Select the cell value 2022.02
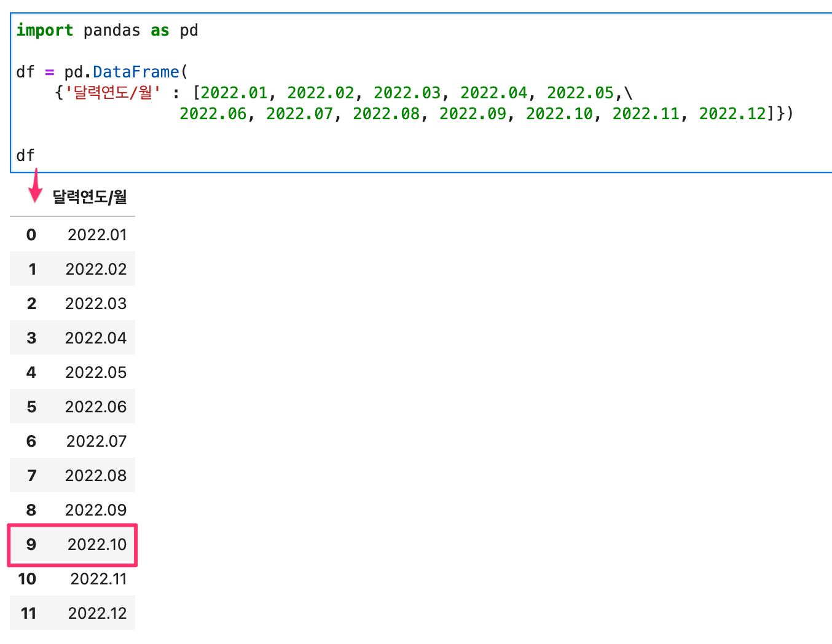 point(96,269)
